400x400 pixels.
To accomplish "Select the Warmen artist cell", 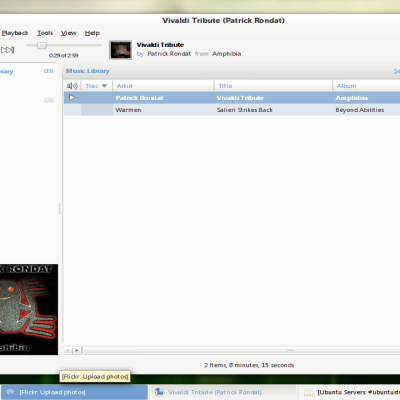I will pyautogui.click(x=128, y=110).
